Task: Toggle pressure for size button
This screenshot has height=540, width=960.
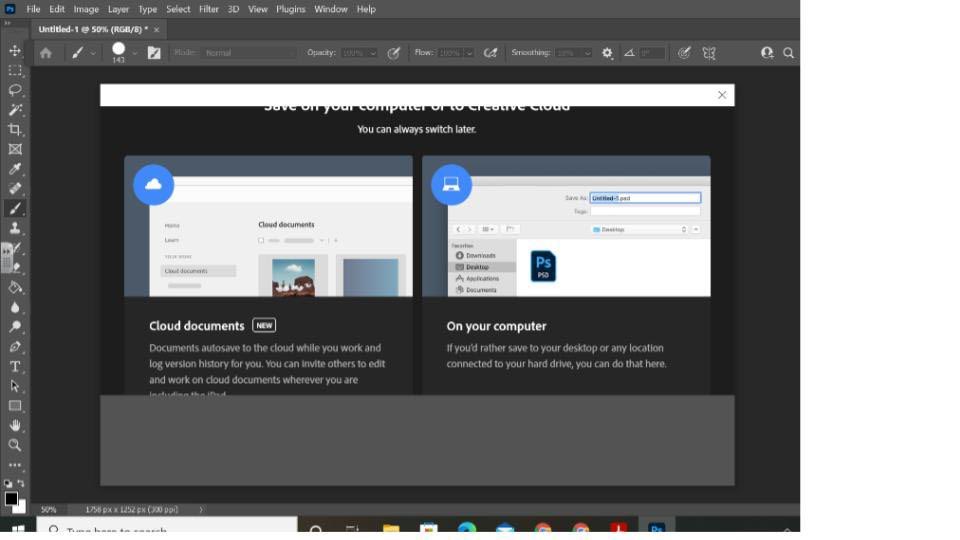Action: point(684,53)
